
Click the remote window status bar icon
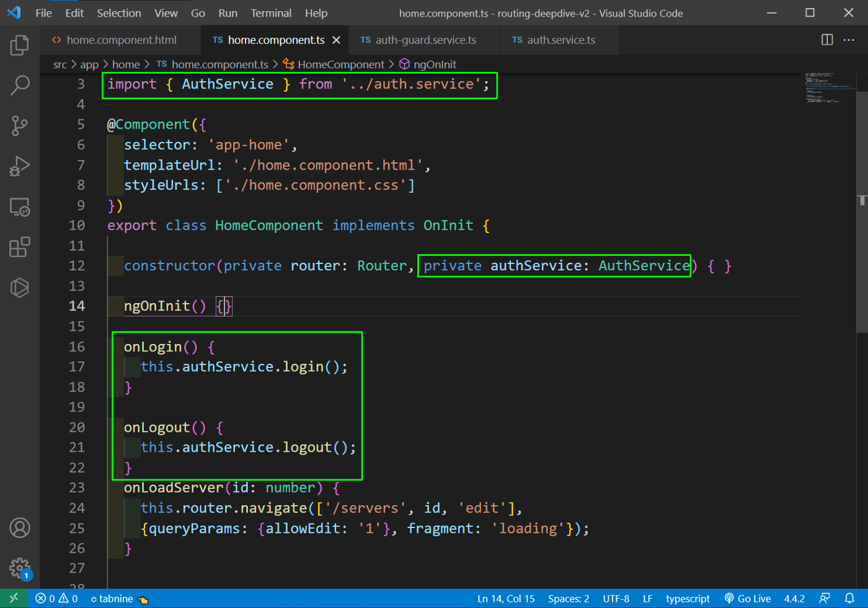14,598
